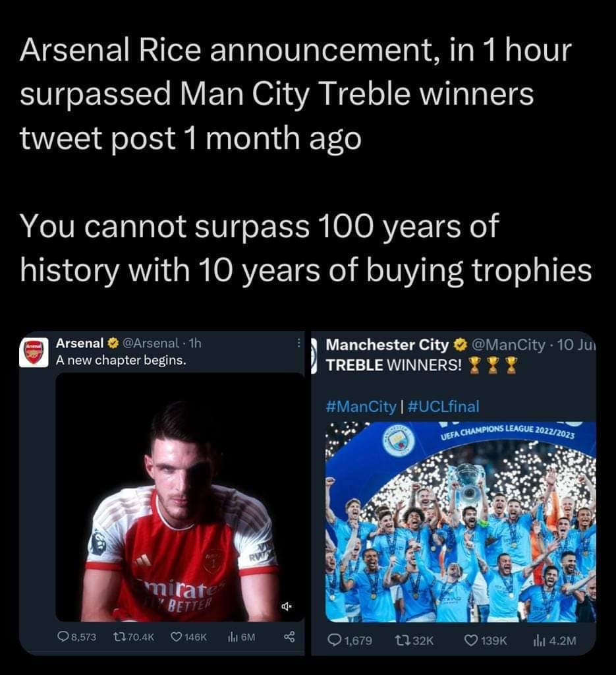Click the Arsenal display name
616x675 pixels.
pyautogui.click(x=80, y=343)
